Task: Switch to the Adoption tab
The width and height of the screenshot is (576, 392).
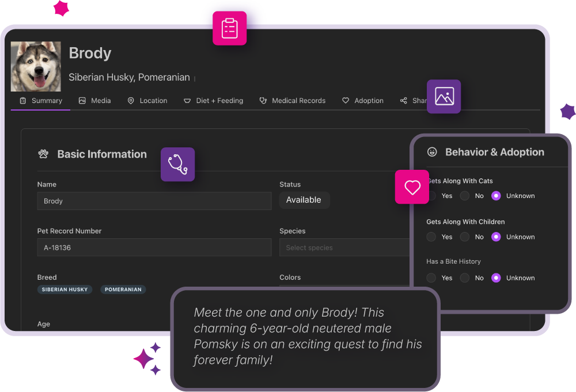Action: (x=363, y=101)
